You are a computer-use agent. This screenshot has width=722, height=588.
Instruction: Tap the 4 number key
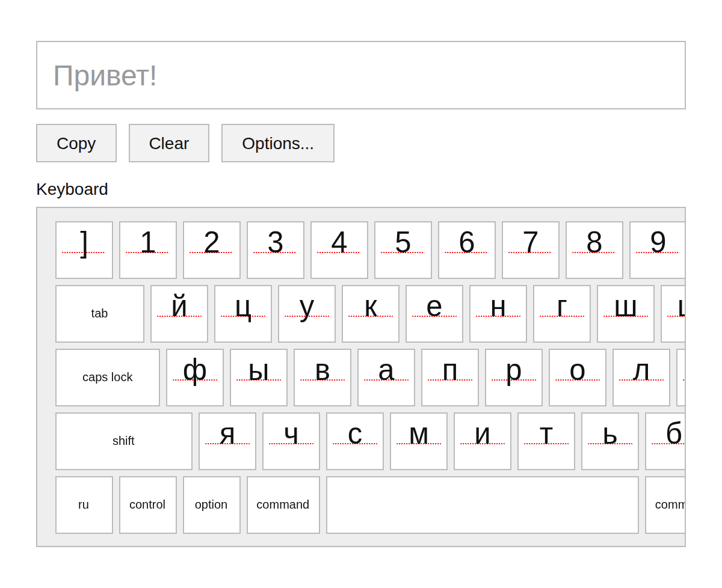[x=339, y=250]
